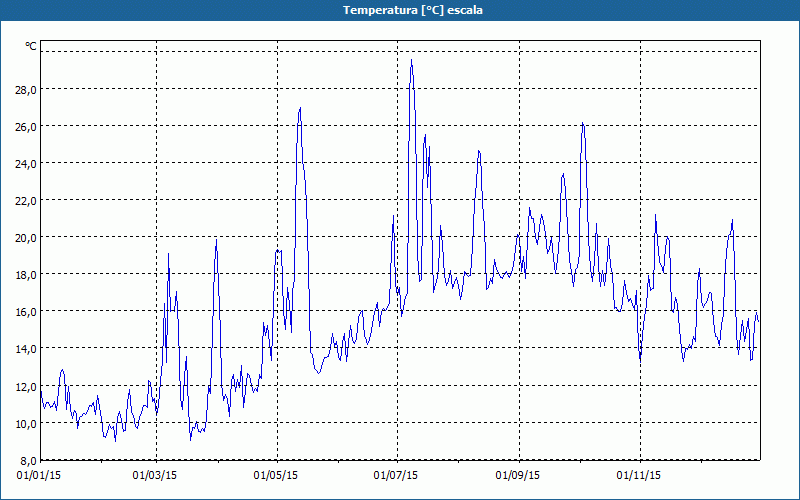Click the October peak near 26 degrees

click(582, 123)
